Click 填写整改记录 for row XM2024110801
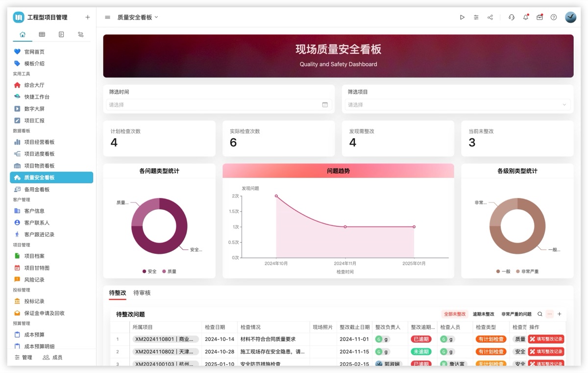The image size is (588, 373). pyautogui.click(x=546, y=339)
